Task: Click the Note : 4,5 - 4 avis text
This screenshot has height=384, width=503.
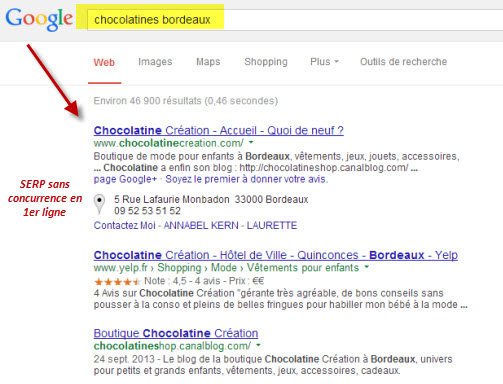Action: [182, 281]
